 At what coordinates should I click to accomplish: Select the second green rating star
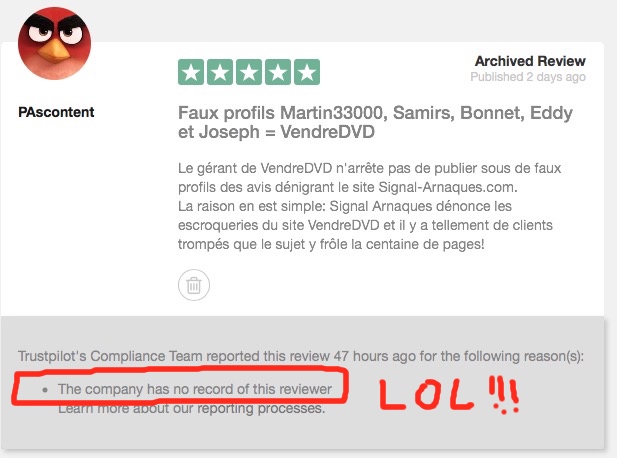[x=220, y=72]
